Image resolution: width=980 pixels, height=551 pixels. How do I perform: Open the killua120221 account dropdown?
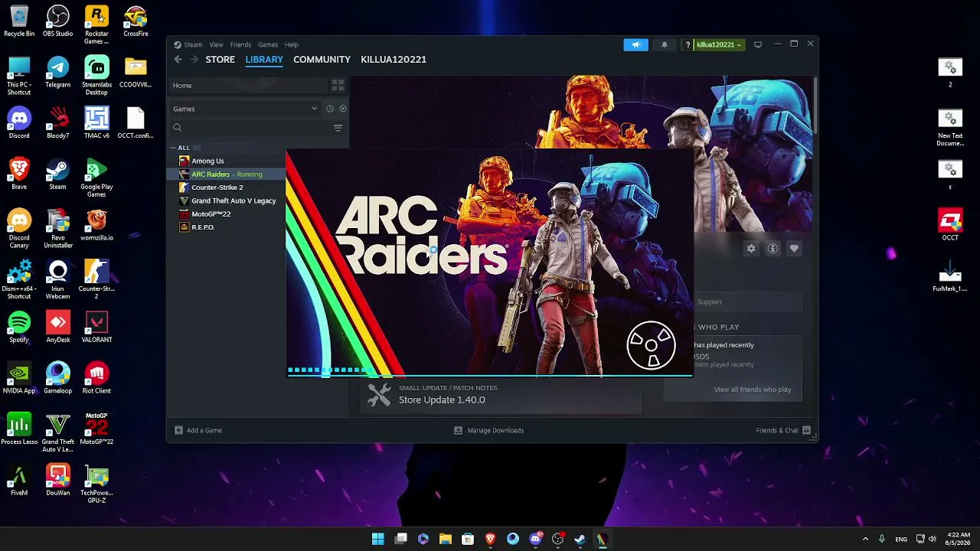719,44
